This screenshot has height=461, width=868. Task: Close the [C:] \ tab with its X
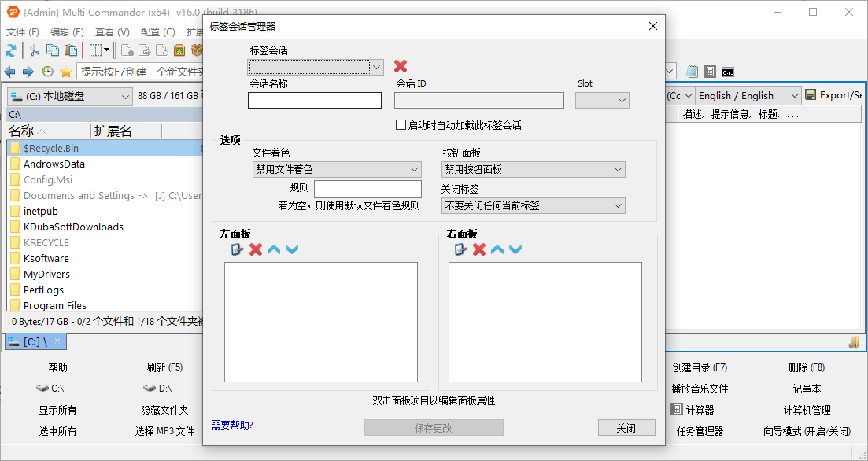[57, 341]
